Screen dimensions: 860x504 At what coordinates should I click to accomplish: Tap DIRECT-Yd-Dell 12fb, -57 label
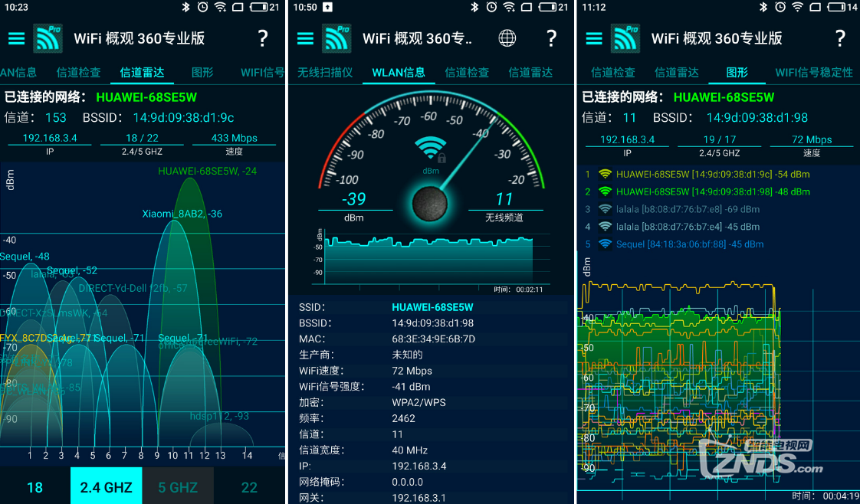[x=133, y=288]
